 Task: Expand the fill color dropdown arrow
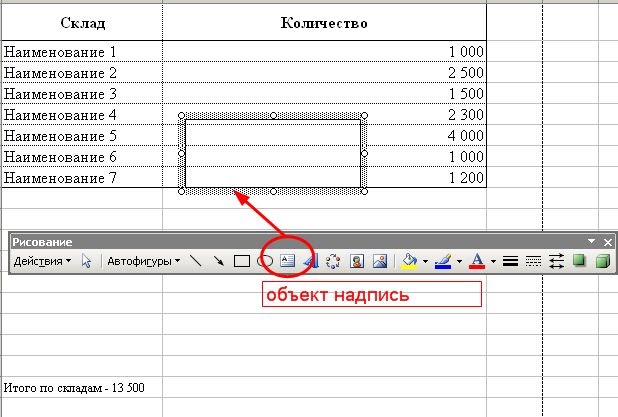tap(425, 261)
